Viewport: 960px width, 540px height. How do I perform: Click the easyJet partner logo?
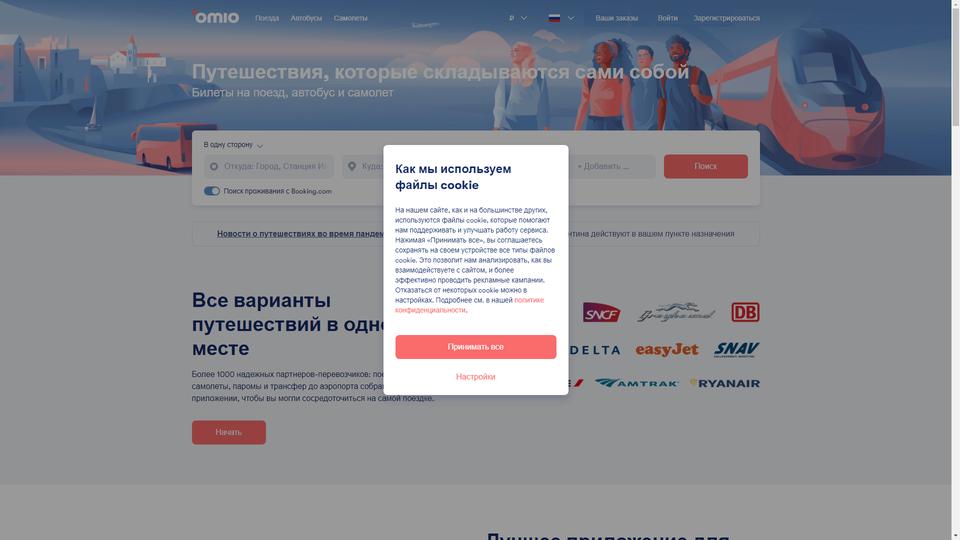click(667, 350)
